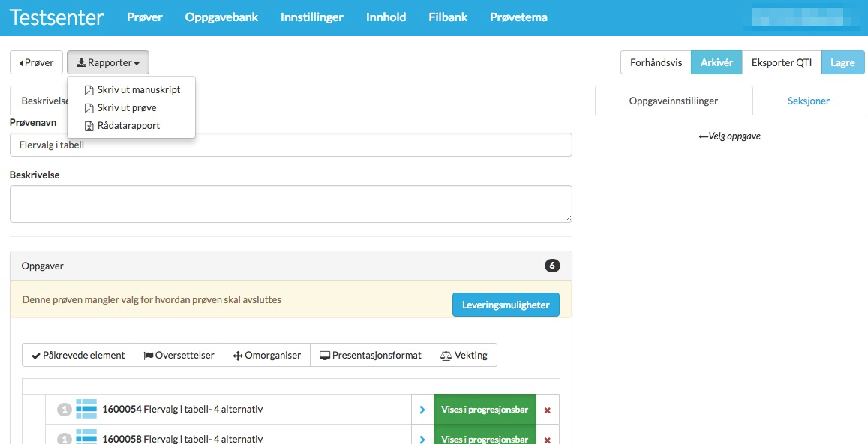The width and height of the screenshot is (868, 444).
Task: Expand task 1600058 with chevron arrow
Action: (422, 437)
